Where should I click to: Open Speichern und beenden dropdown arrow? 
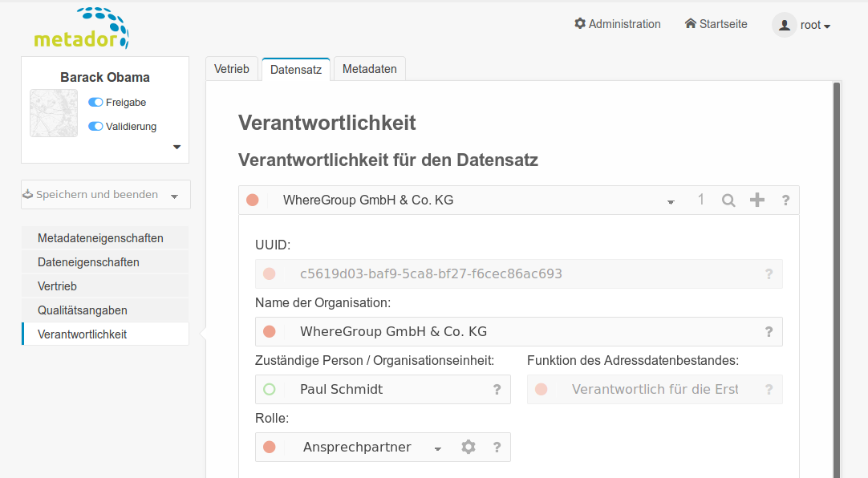click(174, 196)
